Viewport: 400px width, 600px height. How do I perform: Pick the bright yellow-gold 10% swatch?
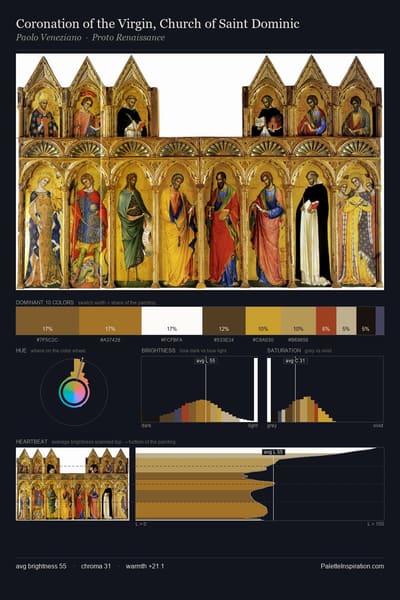pos(263,321)
